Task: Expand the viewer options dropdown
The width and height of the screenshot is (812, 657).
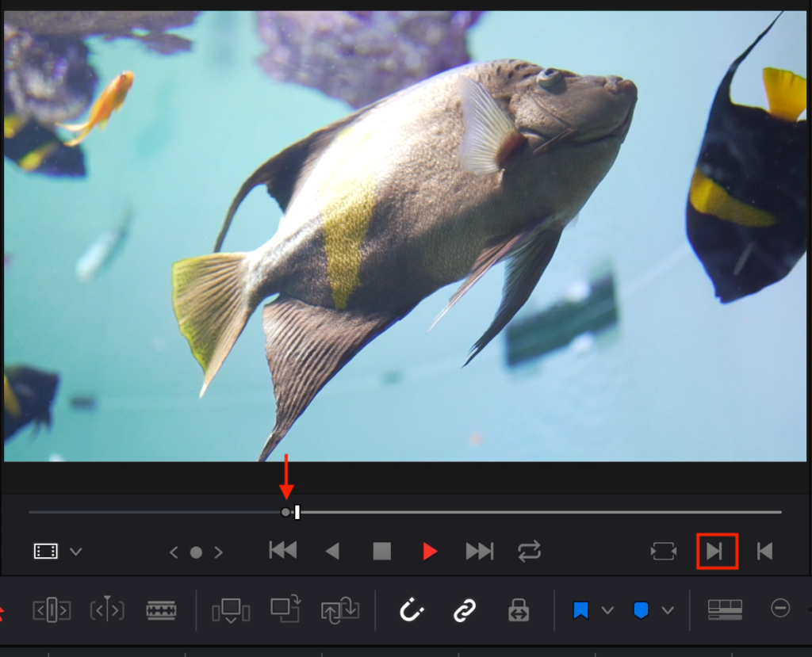Action: coord(75,551)
